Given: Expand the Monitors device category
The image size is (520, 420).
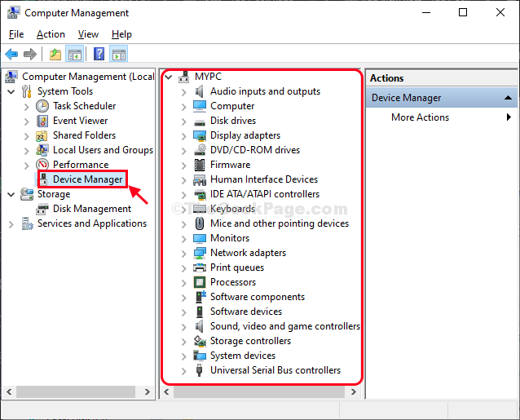Looking at the screenshot, I should [x=184, y=239].
